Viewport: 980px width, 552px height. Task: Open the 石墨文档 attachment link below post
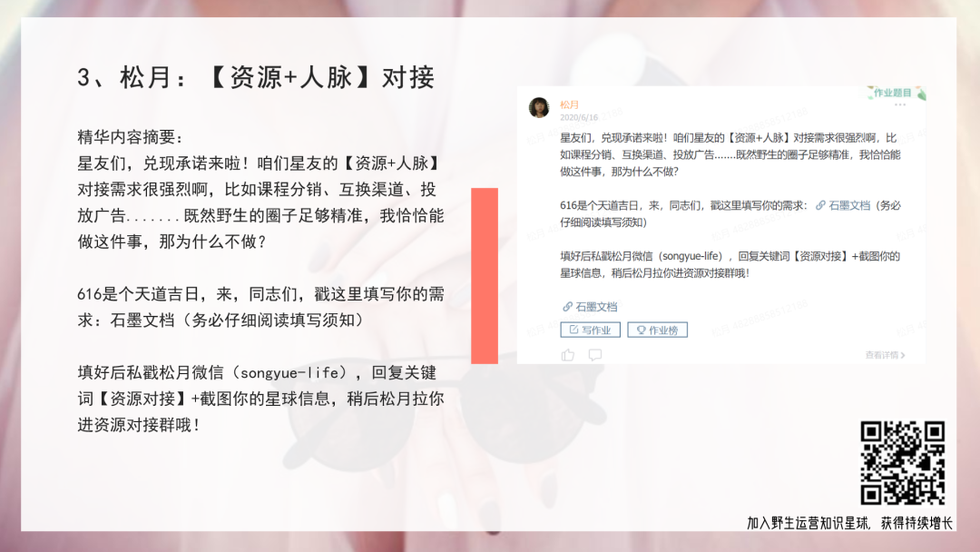[x=590, y=306]
